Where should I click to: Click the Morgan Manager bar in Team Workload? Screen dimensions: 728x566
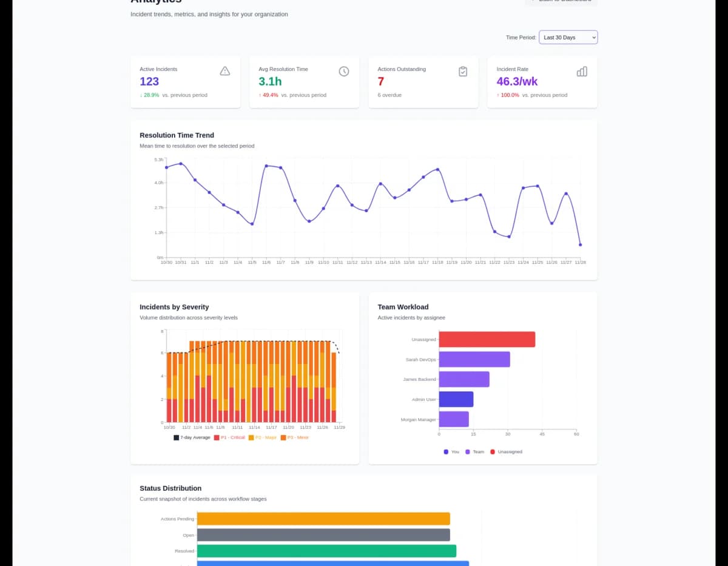[454, 419]
